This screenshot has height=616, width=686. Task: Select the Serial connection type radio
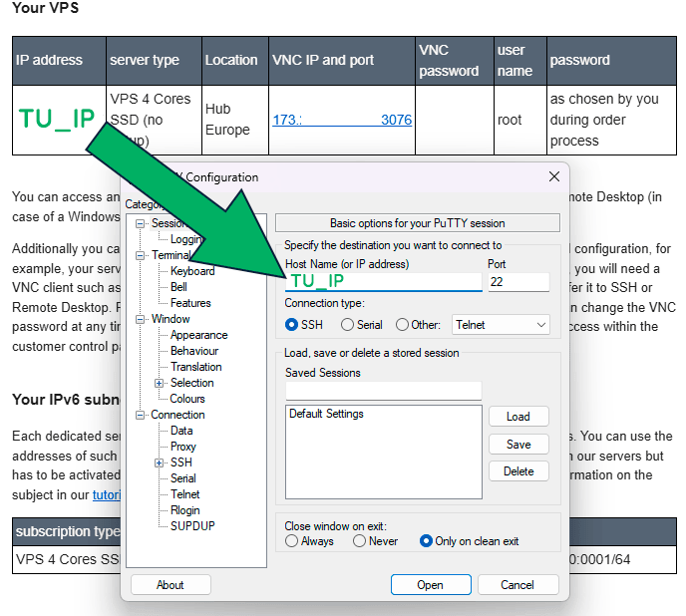(x=347, y=325)
